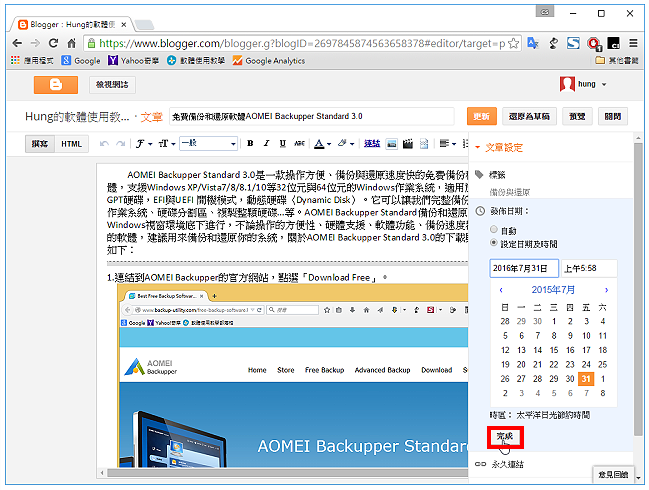
Task: Click the embedded AOMEI screenshot image
Action: pyautogui.click(x=293, y=376)
